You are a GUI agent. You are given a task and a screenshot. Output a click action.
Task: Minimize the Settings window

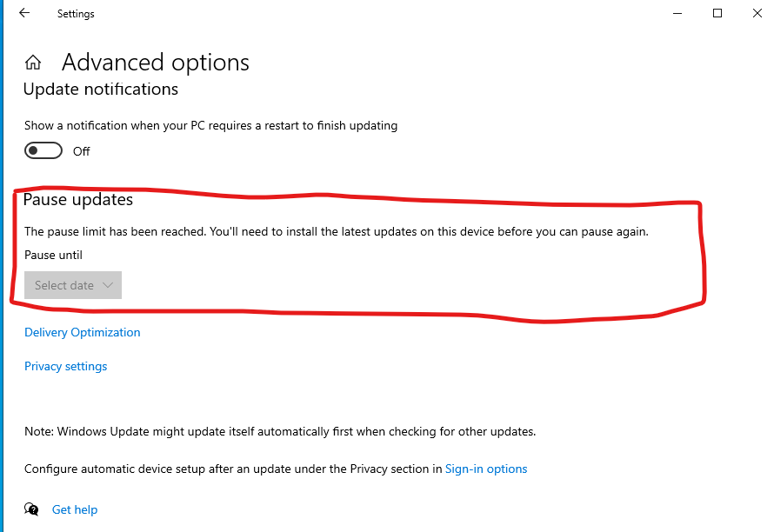(x=677, y=13)
